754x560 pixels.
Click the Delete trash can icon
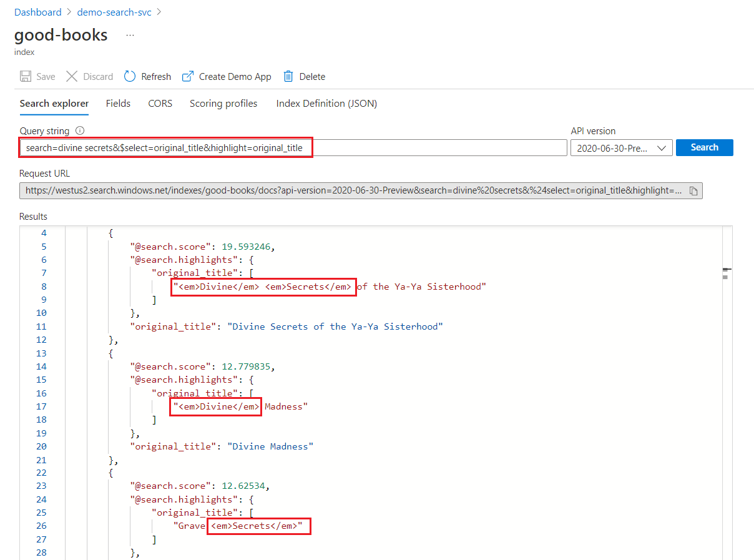coord(288,77)
